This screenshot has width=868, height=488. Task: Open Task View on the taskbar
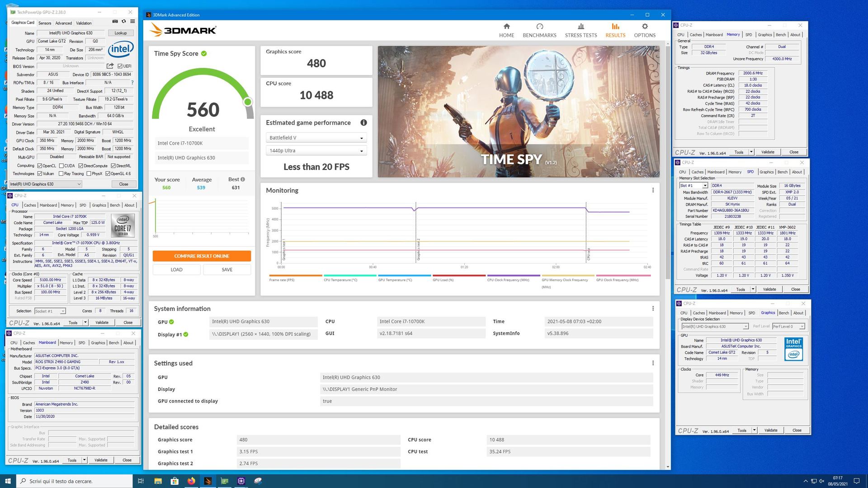[141, 481]
